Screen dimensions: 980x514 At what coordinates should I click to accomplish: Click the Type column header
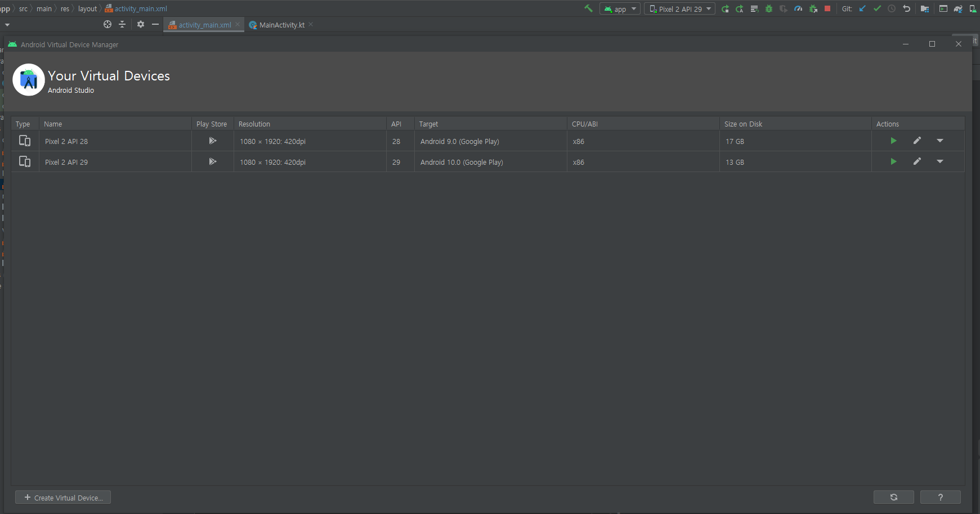(25, 124)
